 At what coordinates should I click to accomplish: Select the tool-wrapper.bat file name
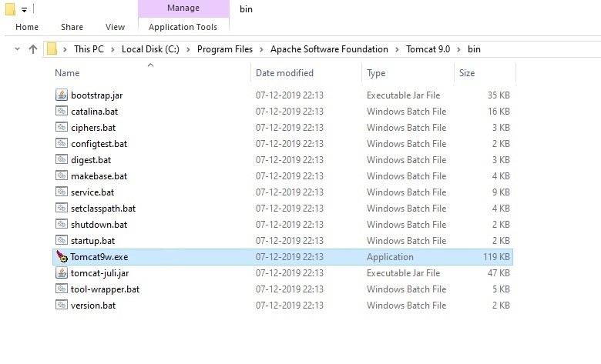tap(105, 289)
